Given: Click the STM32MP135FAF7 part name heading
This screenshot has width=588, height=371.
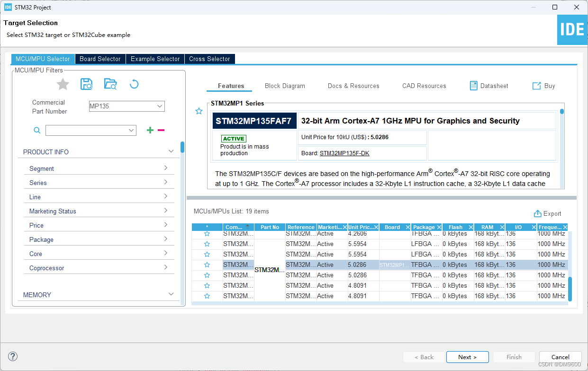Looking at the screenshot, I should coord(253,121).
